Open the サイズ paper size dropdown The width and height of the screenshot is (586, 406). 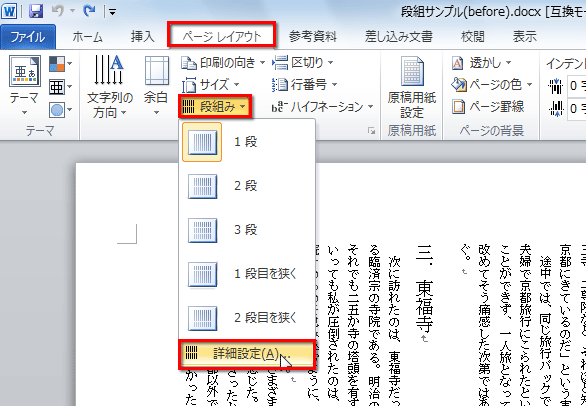click(210, 85)
